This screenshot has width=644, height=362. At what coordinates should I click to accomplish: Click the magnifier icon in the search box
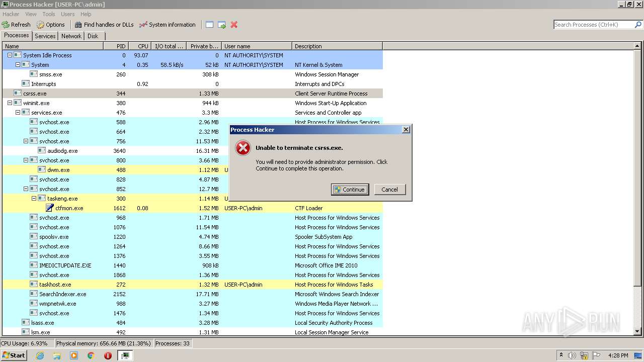point(638,25)
